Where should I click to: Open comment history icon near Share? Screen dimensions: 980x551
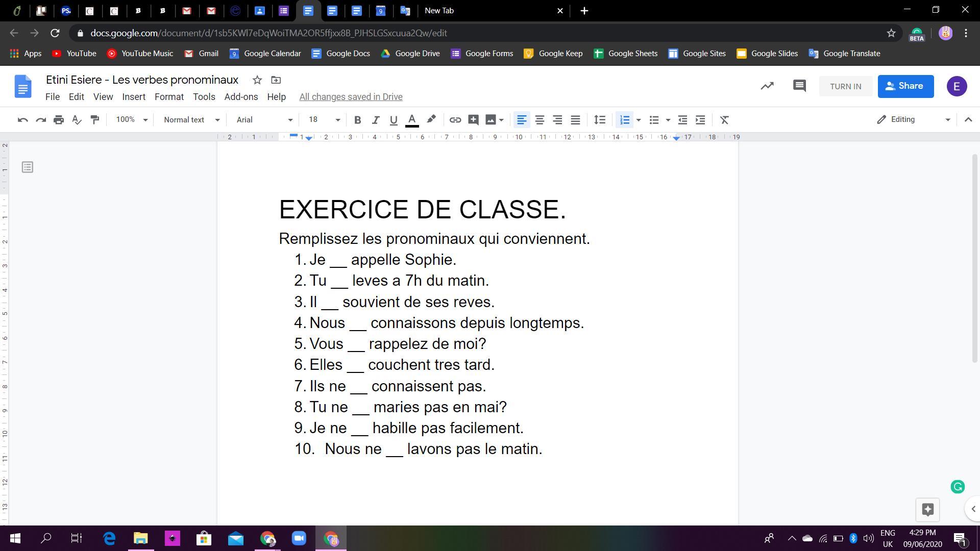coord(799,86)
